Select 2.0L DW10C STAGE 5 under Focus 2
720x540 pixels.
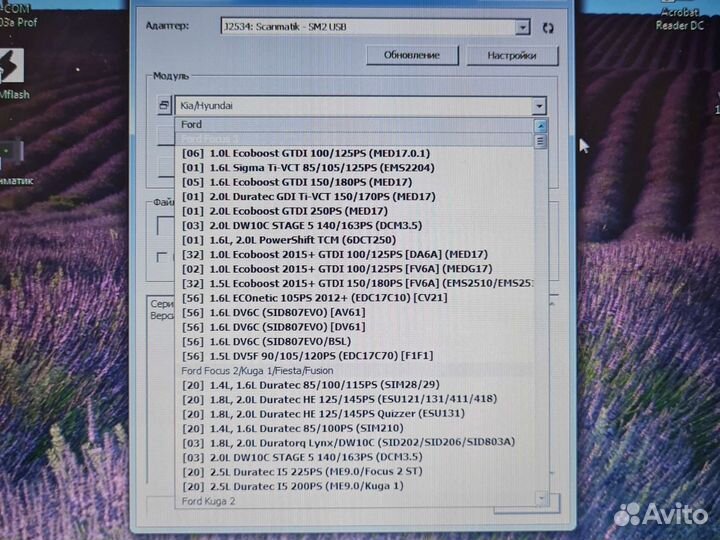[354, 457]
